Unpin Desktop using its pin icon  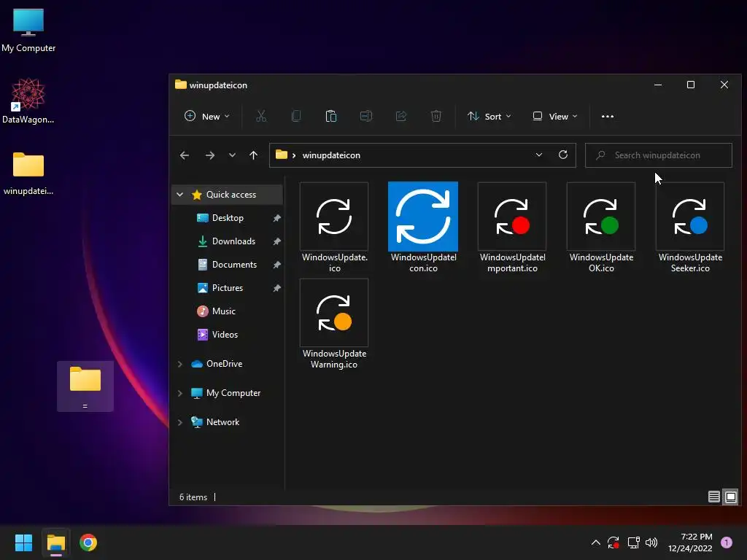276,218
